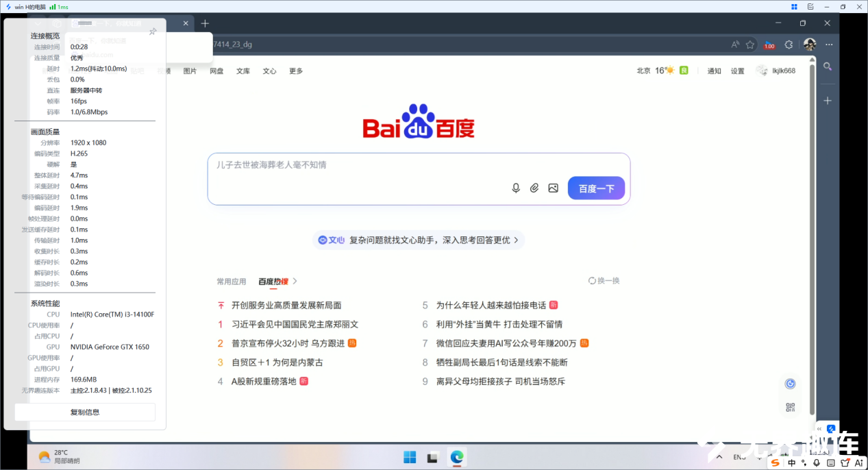The height and width of the screenshot is (470, 868).
Task: Toggle Sogou voice input microphone
Action: pos(816,463)
